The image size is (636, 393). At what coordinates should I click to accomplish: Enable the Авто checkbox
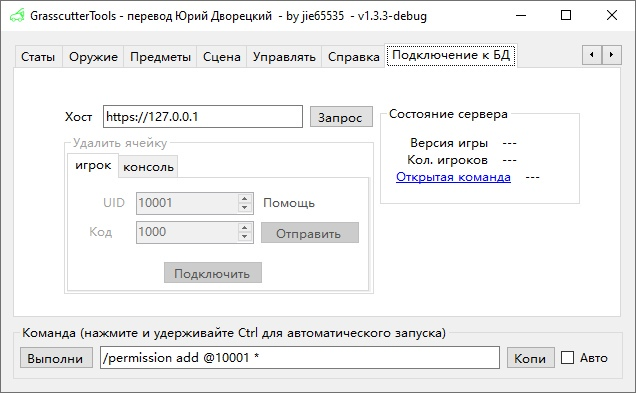(x=567, y=358)
